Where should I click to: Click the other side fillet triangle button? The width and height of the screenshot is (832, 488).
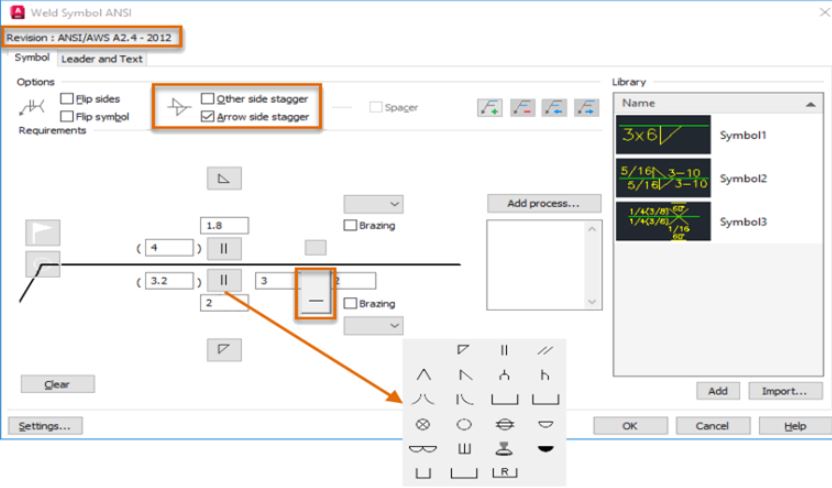(224, 178)
